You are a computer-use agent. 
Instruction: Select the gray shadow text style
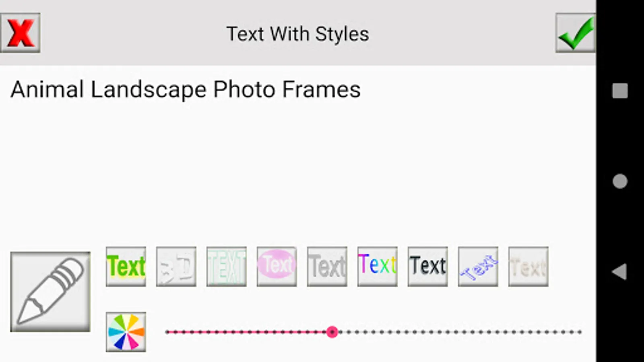click(x=327, y=265)
